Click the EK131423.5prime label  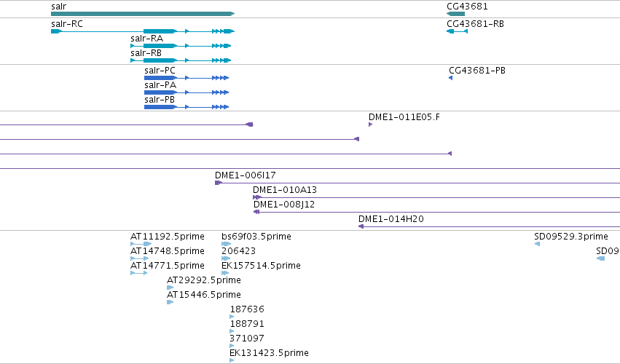tap(269, 353)
